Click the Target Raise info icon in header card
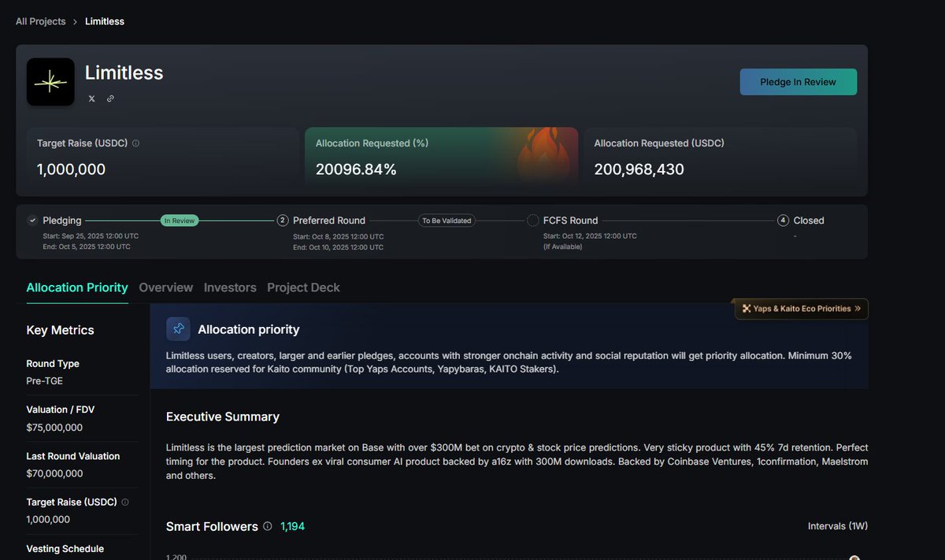The width and height of the screenshot is (945, 560). pyautogui.click(x=136, y=143)
